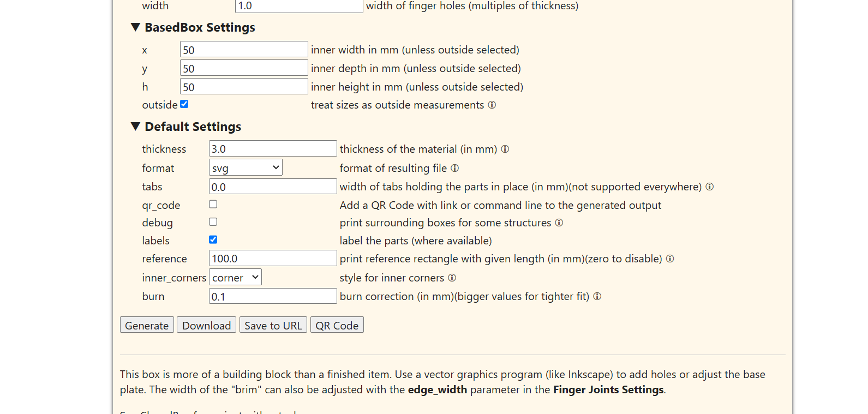
Task: Focus the h inner height field
Action: 244,87
